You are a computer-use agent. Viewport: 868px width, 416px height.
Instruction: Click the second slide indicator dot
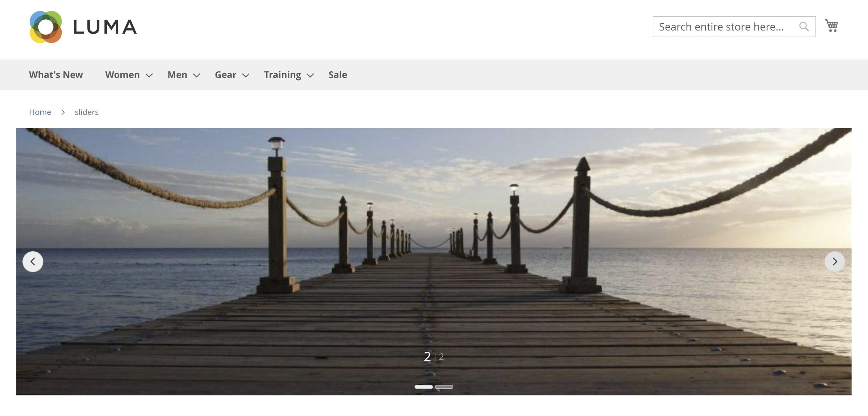coord(443,387)
